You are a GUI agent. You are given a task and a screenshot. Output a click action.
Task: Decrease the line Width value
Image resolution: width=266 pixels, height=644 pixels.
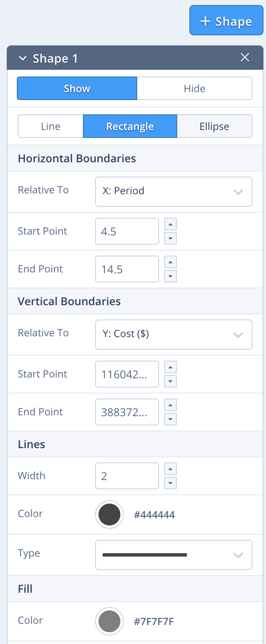click(170, 483)
